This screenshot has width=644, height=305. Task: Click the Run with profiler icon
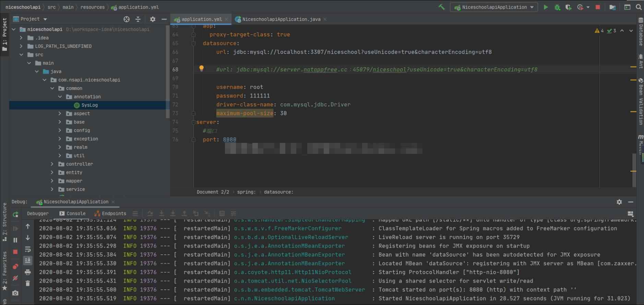(580, 7)
